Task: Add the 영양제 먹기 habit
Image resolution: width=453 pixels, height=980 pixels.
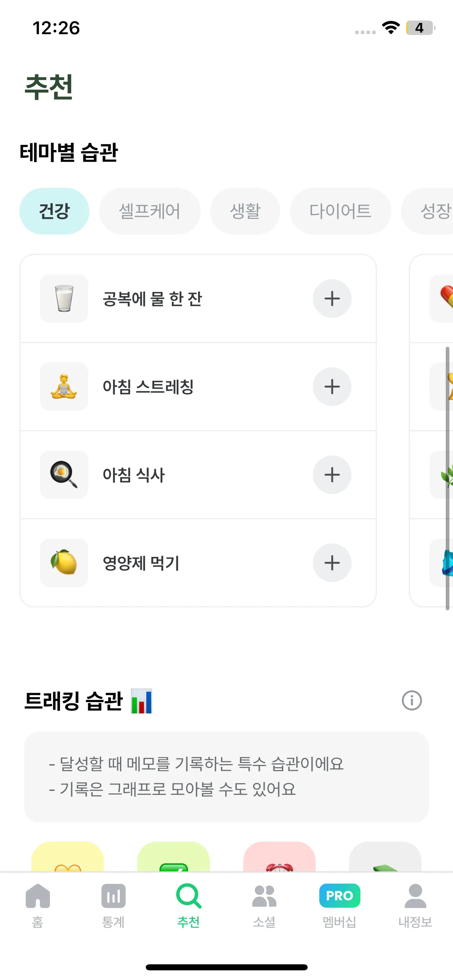Action: 332,563
